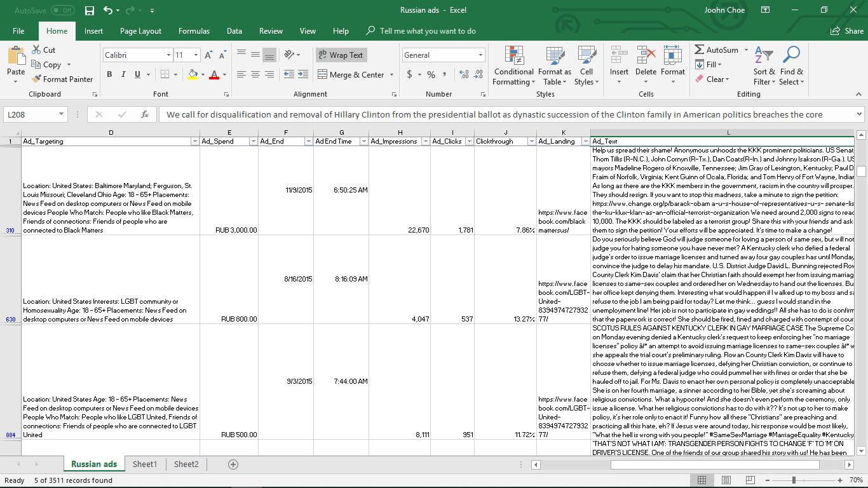
Task: Click the Increase Indent icon
Action: coord(302,74)
